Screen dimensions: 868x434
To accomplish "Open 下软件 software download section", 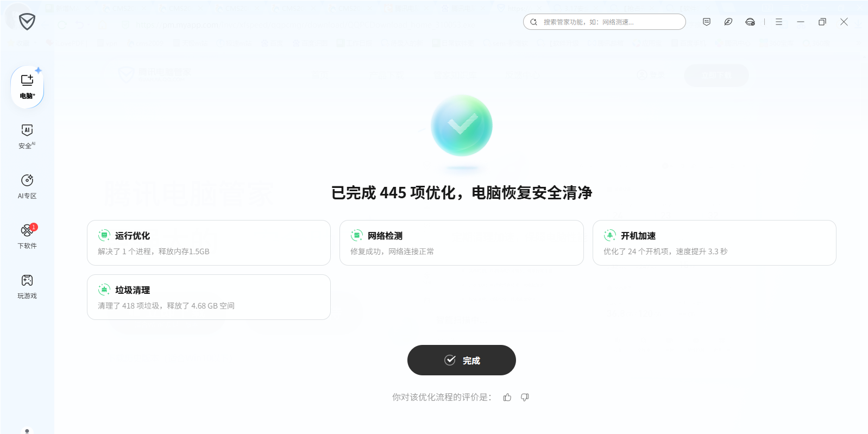I will [x=27, y=236].
